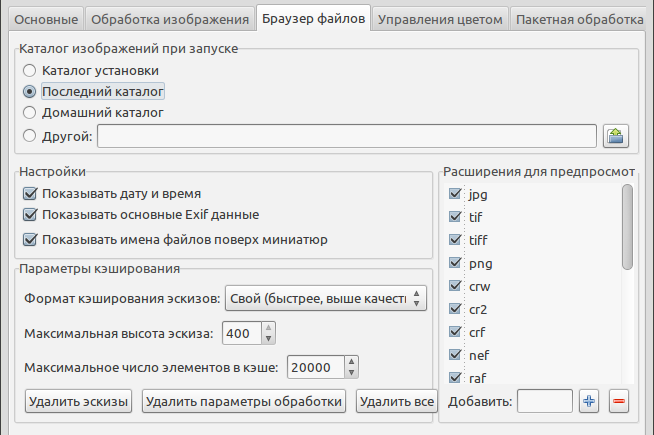Increase maximum cache elements count
Image resolution: width=654 pixels, height=435 pixels.
pos(352,362)
